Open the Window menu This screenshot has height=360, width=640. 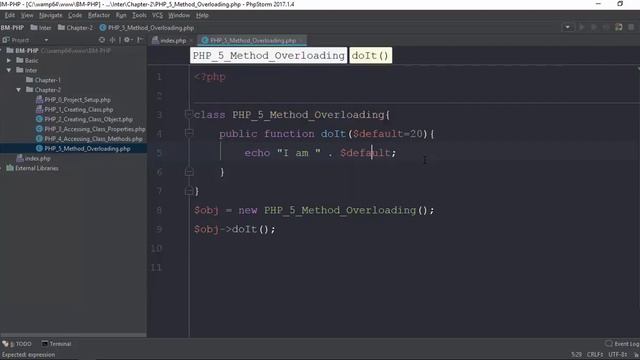point(179,15)
